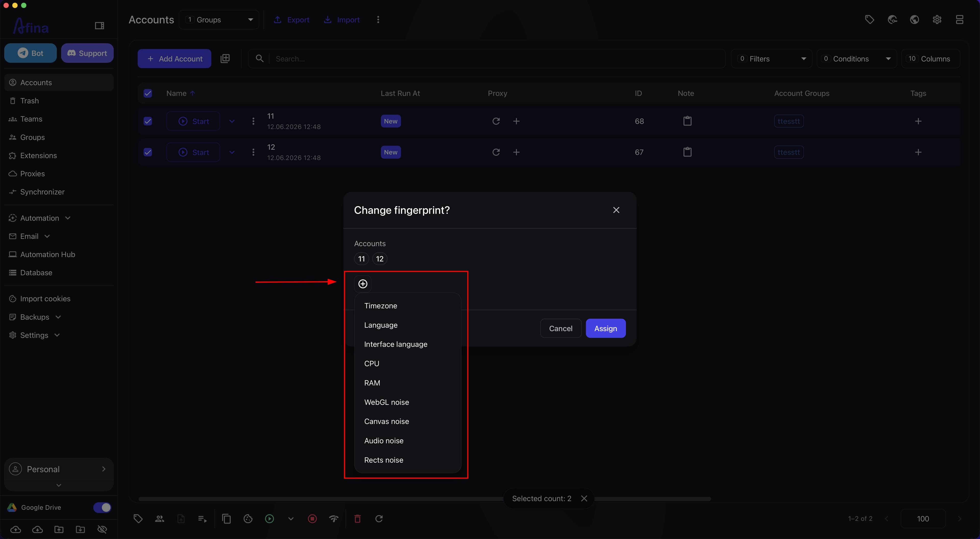This screenshot has width=980, height=539.
Task: Click the Export link
Action: pyautogui.click(x=291, y=19)
